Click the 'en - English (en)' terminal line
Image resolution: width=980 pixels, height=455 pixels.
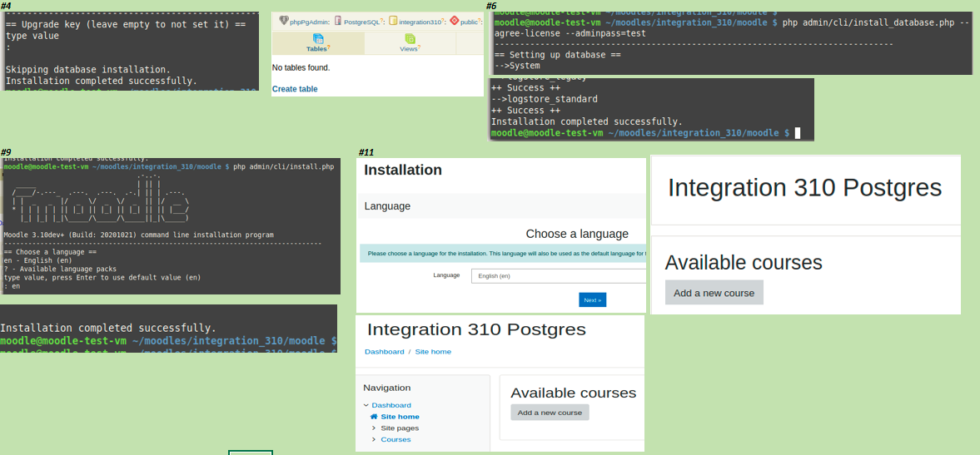pos(37,260)
